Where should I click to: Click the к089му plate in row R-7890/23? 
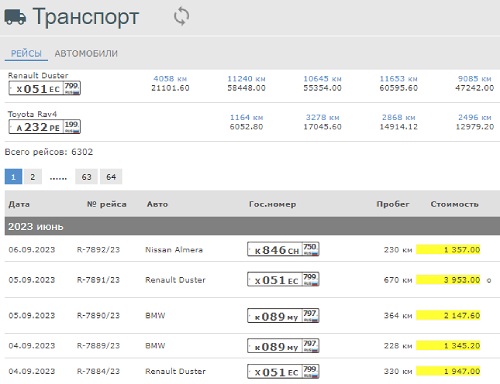283,315
